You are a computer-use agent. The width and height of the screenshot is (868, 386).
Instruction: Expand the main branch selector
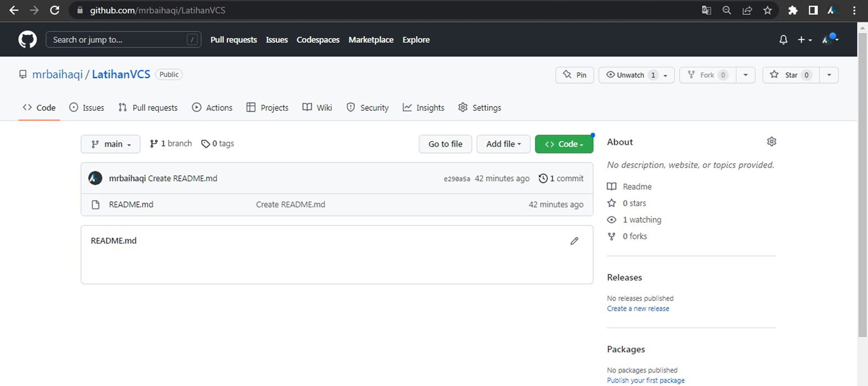[110, 144]
